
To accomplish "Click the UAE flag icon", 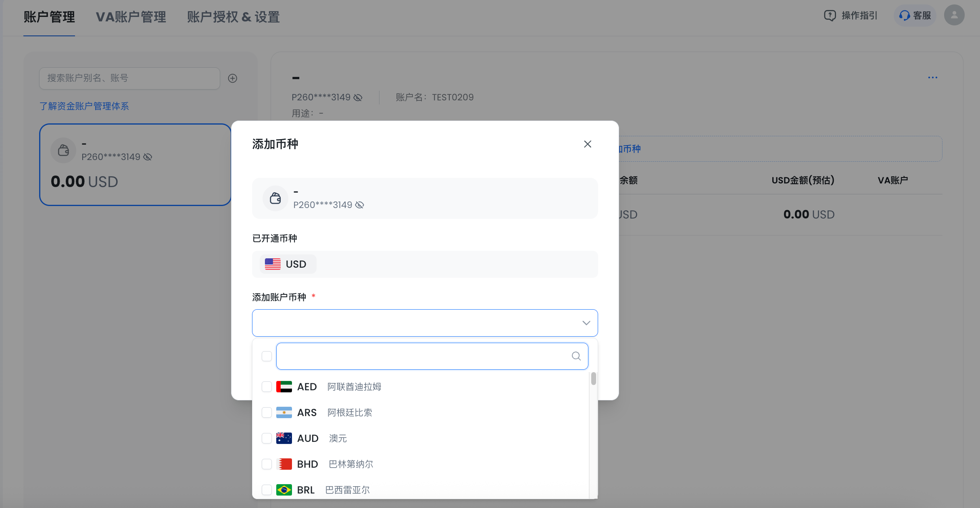I will point(284,387).
